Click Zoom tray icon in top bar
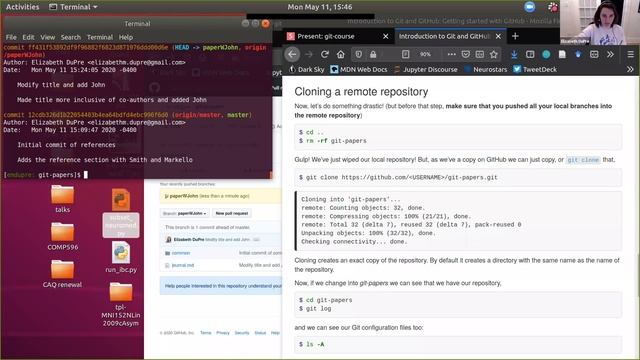This screenshot has height=360, width=640. click(x=529, y=7)
